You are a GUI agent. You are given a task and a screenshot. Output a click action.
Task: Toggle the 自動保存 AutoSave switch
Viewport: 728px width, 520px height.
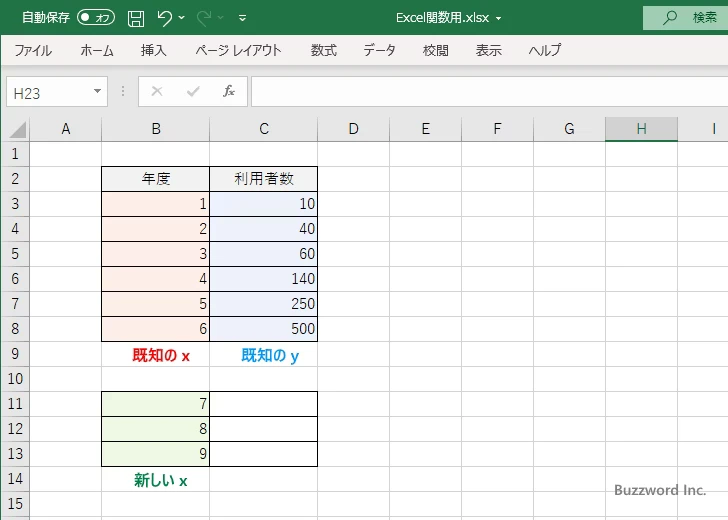click(96, 18)
